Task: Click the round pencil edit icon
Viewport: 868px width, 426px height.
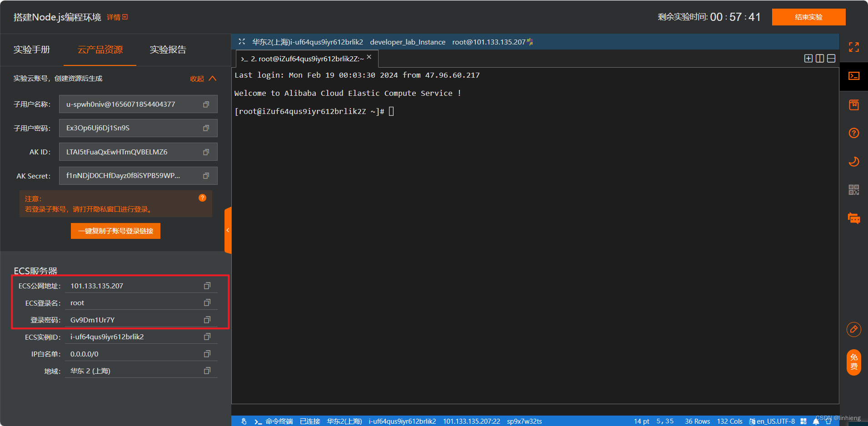Action: coord(854,329)
